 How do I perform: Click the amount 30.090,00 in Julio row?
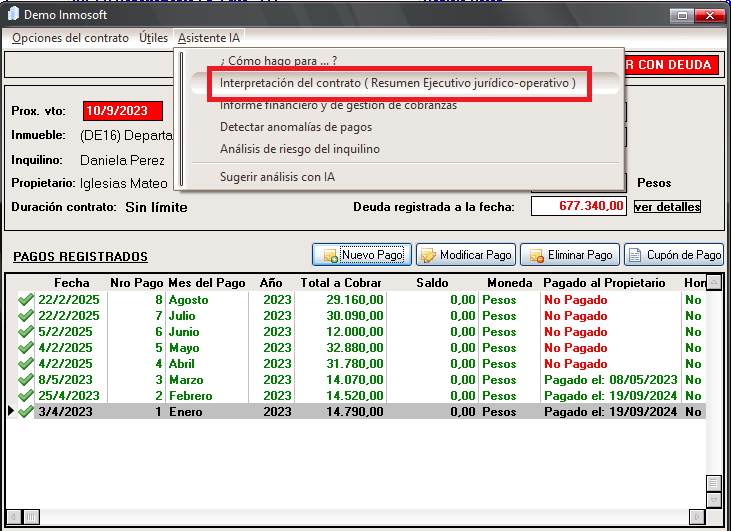[355, 316]
